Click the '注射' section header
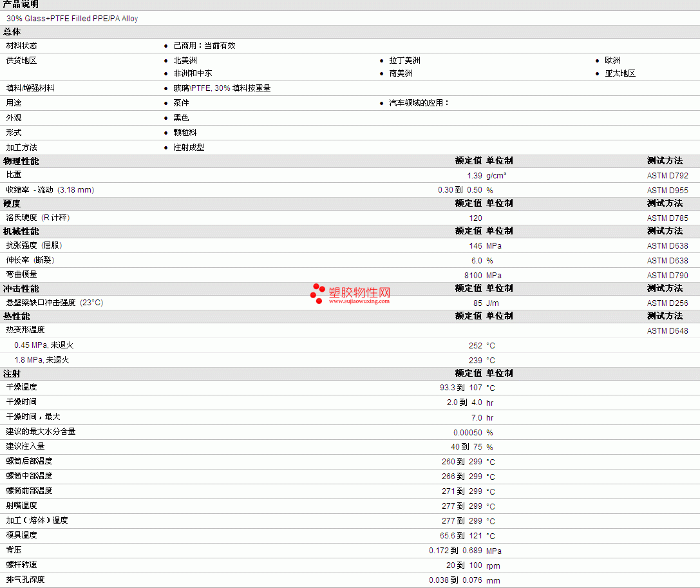 point(12,374)
